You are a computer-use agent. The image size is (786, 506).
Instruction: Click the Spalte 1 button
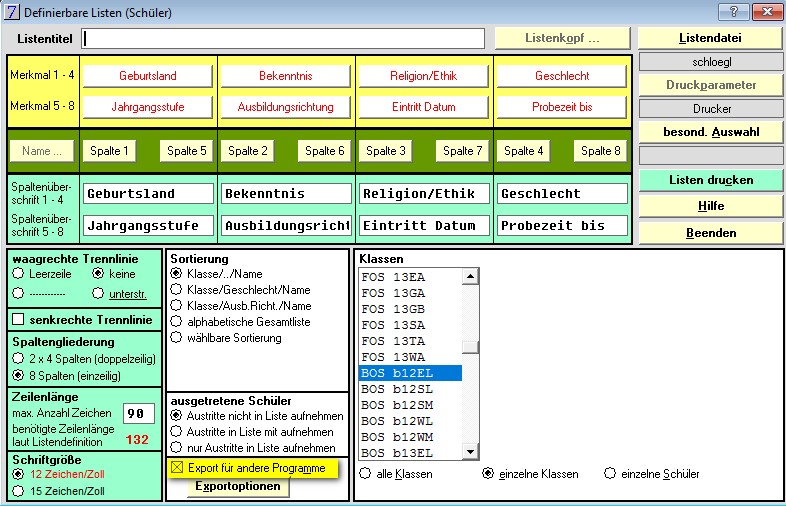[109, 151]
